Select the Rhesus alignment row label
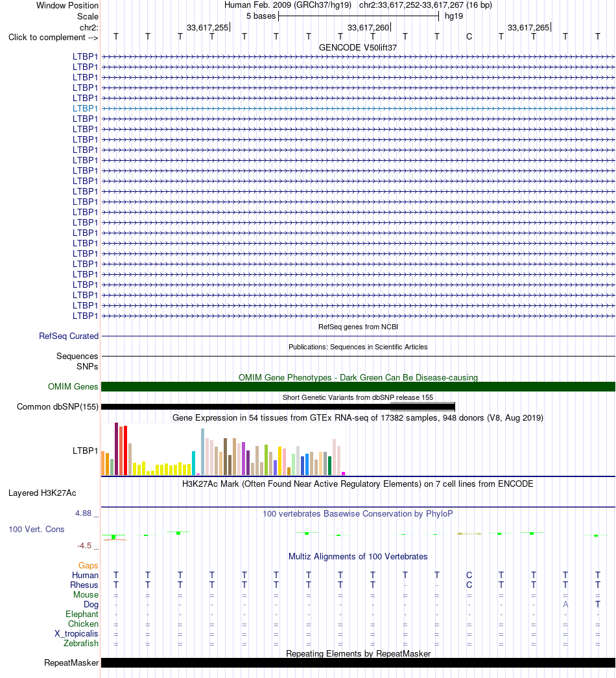Screen dimensions: 616x678 pos(84,585)
